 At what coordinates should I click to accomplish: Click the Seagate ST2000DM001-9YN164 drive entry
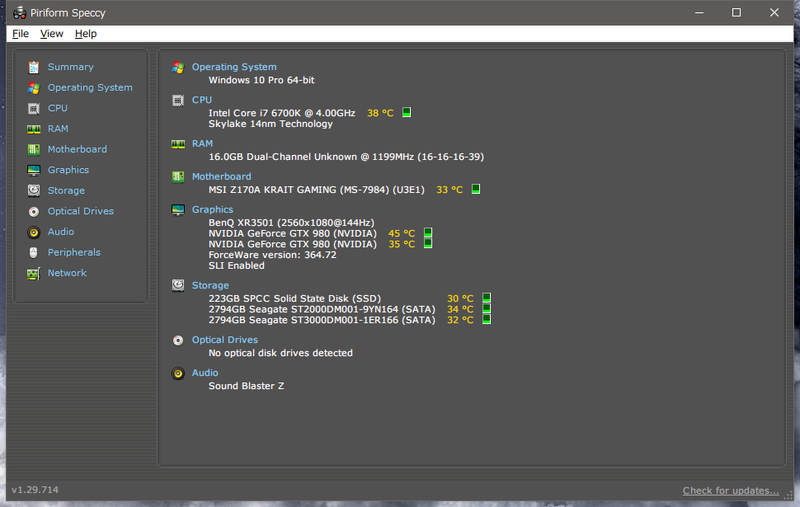point(322,309)
